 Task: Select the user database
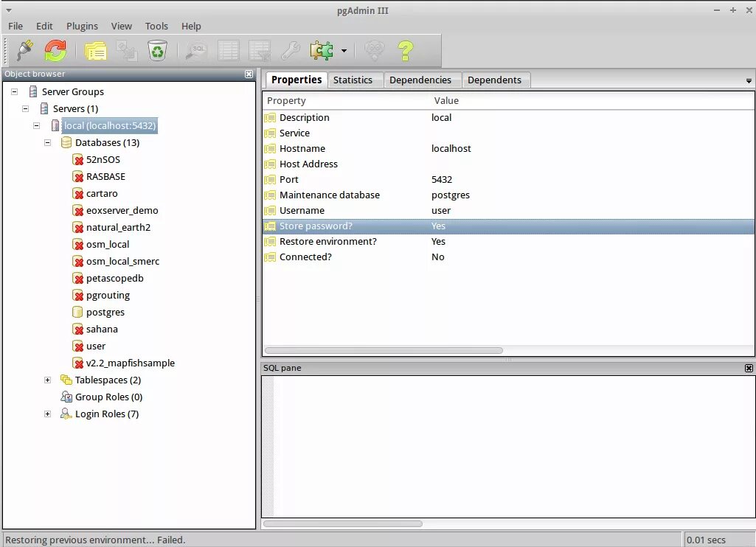pos(95,346)
